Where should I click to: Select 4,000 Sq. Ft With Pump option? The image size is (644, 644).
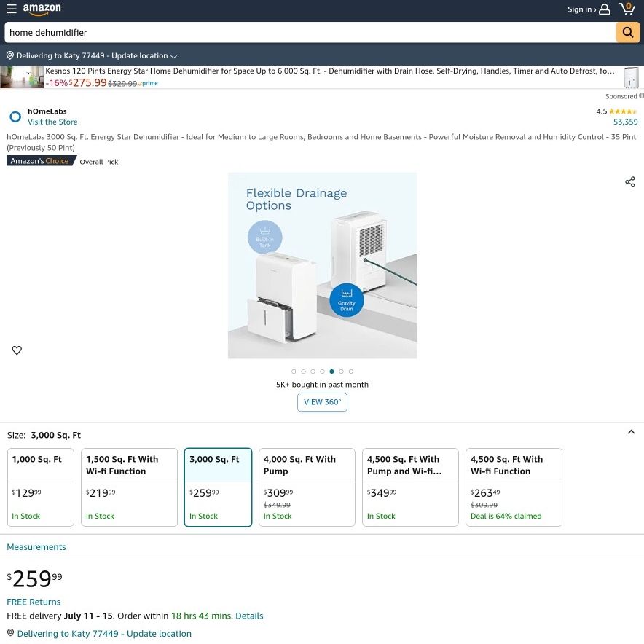point(307,487)
